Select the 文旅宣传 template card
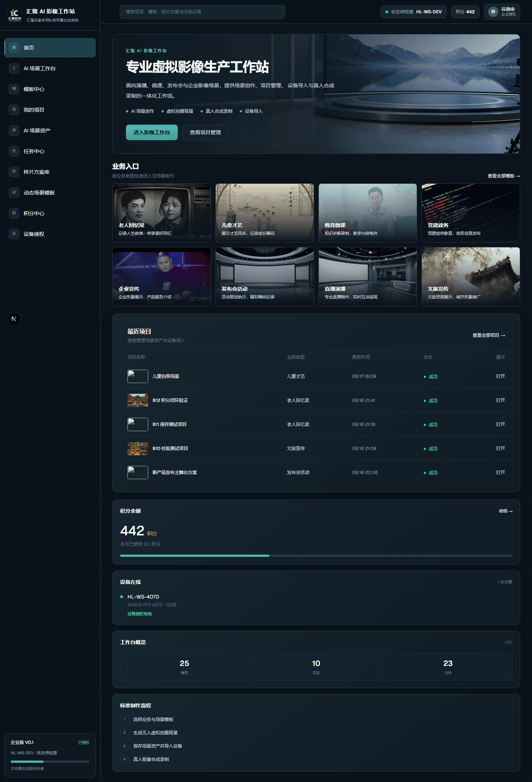Screen dimensions: 532x782 pyautogui.click(x=471, y=277)
